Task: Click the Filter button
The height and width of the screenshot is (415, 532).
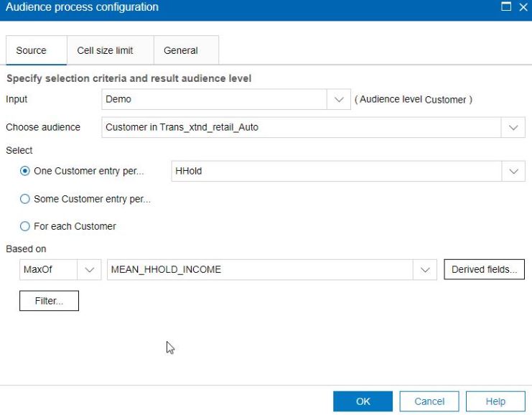Action: (x=49, y=301)
